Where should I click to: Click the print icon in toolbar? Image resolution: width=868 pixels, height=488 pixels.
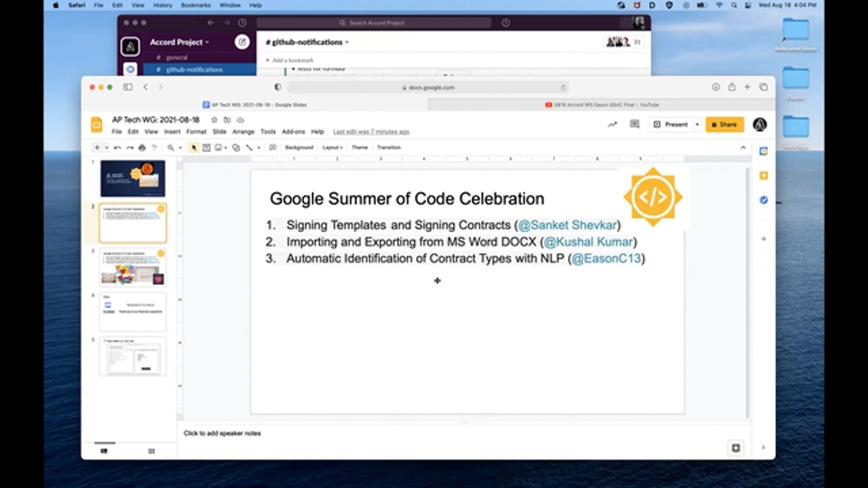tap(142, 147)
